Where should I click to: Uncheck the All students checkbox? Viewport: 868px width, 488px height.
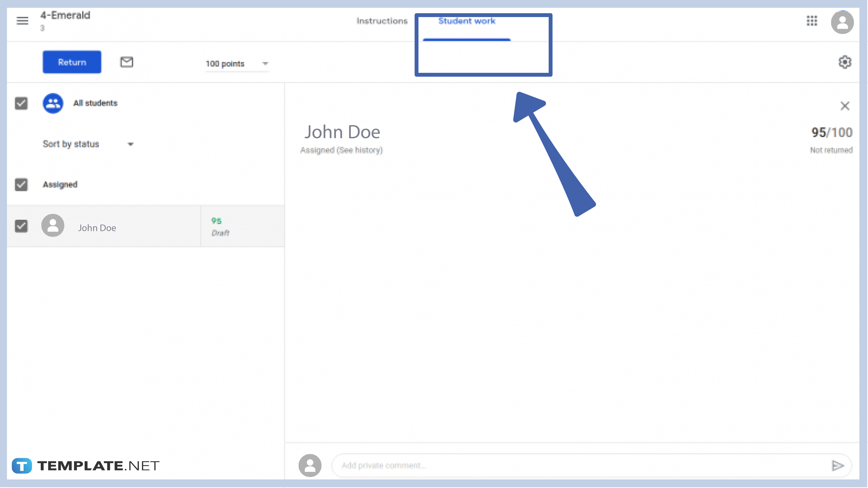click(x=21, y=103)
